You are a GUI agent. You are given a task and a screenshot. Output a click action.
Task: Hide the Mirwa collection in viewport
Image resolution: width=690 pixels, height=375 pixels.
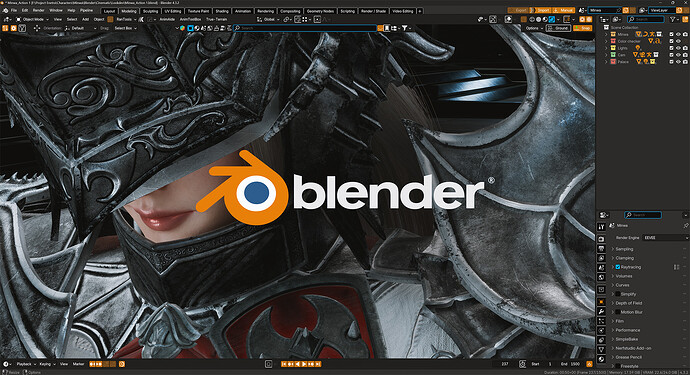click(678, 34)
